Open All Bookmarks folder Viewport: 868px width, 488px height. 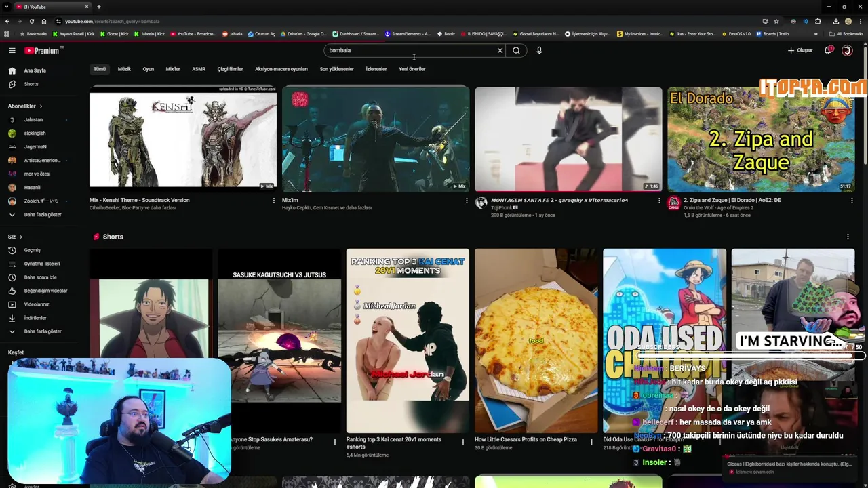(846, 34)
